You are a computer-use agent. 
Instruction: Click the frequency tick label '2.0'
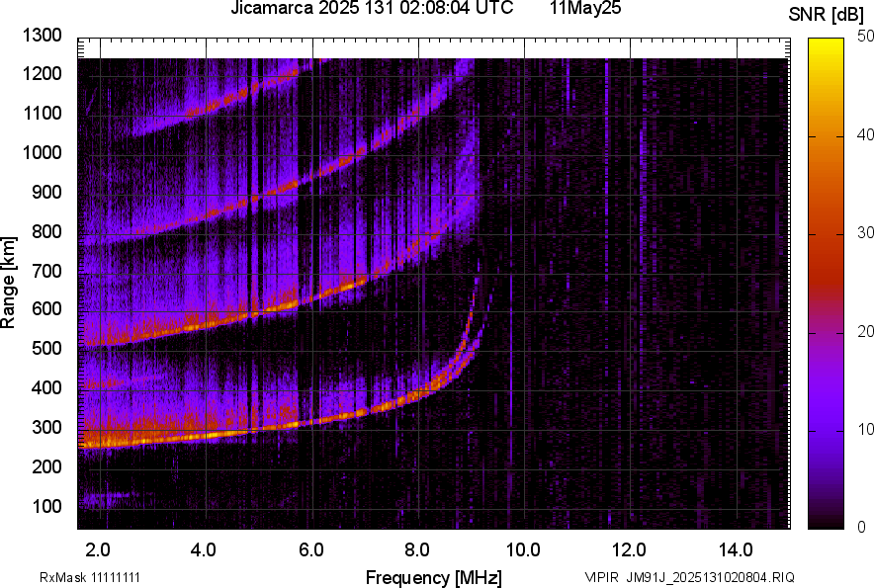click(x=98, y=550)
